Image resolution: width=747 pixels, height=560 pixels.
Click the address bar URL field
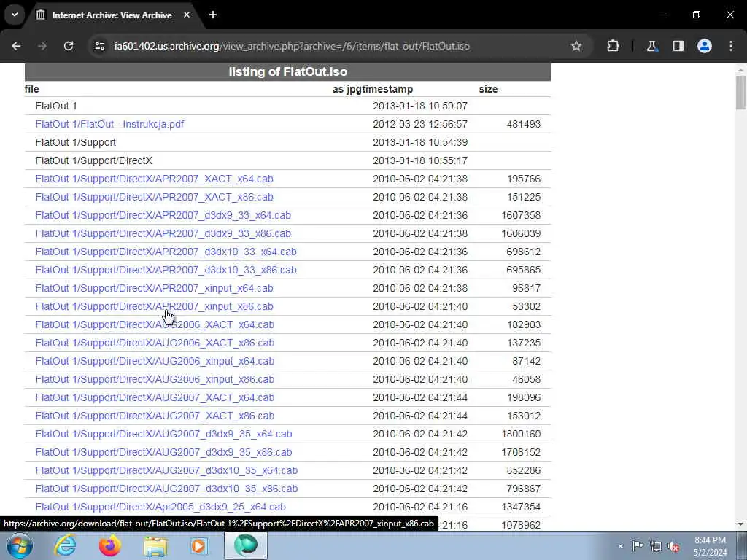point(292,46)
